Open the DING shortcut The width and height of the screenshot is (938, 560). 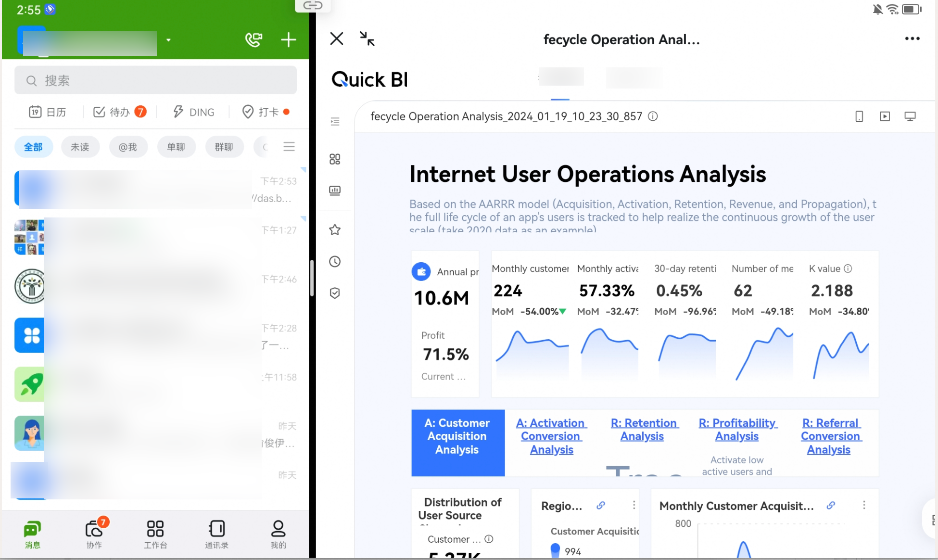pos(193,112)
